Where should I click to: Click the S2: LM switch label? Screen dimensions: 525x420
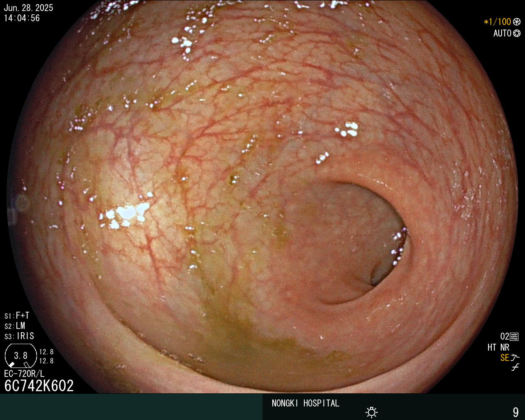[15, 326]
